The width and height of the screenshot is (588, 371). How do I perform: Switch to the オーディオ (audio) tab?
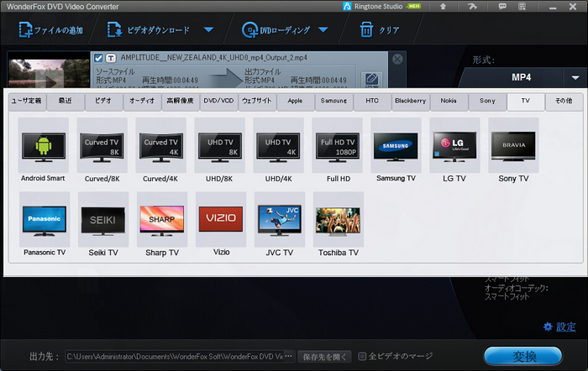pos(142,102)
